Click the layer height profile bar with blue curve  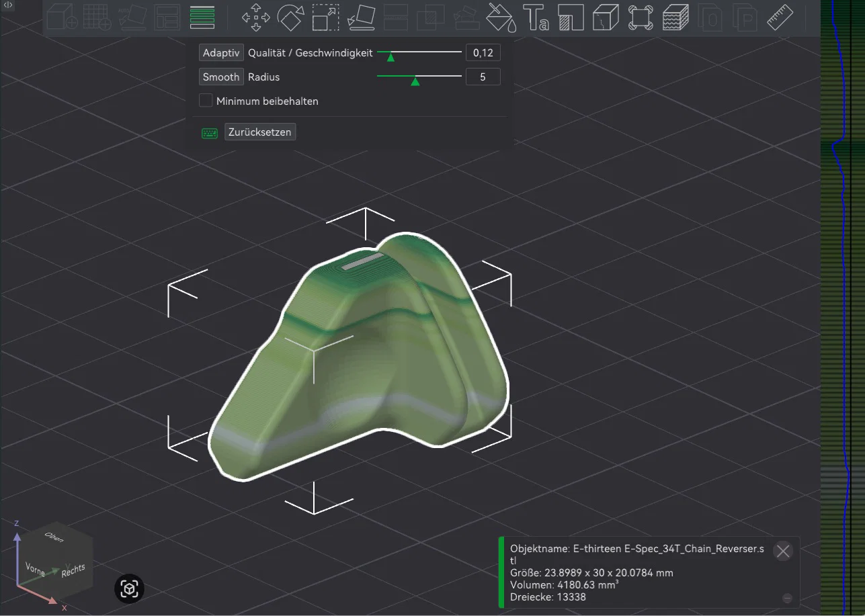click(842, 308)
